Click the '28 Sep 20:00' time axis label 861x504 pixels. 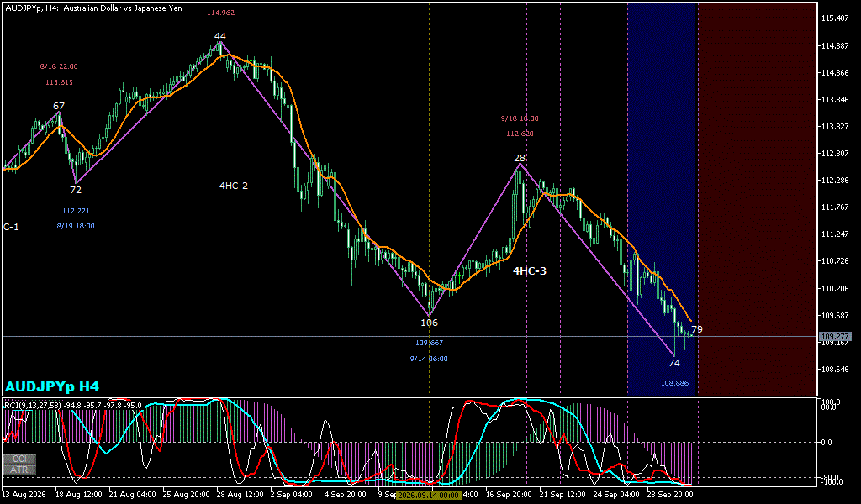pos(670,494)
